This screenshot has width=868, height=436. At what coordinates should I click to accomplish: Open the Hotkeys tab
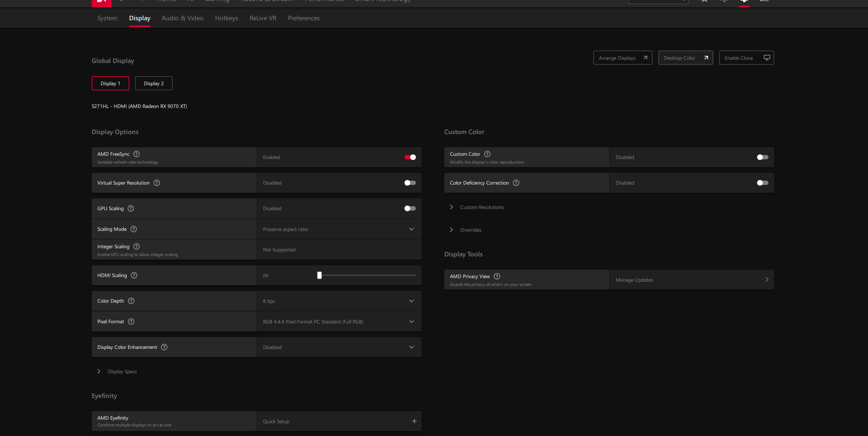(x=226, y=18)
